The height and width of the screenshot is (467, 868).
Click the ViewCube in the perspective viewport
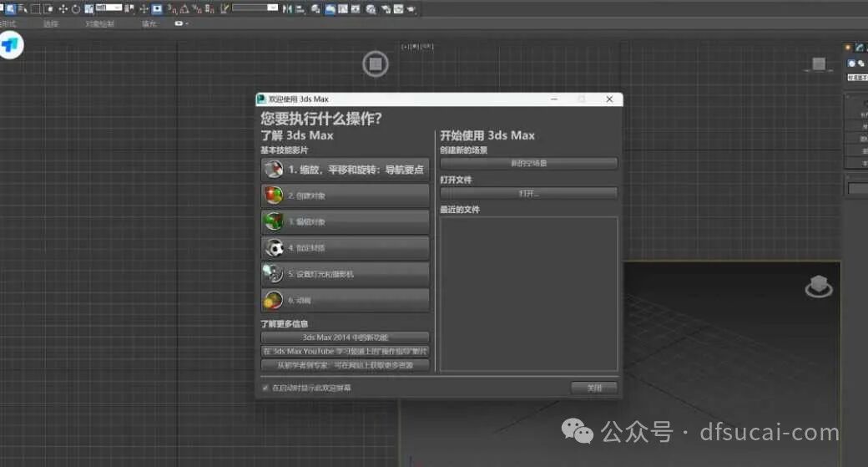tap(819, 287)
